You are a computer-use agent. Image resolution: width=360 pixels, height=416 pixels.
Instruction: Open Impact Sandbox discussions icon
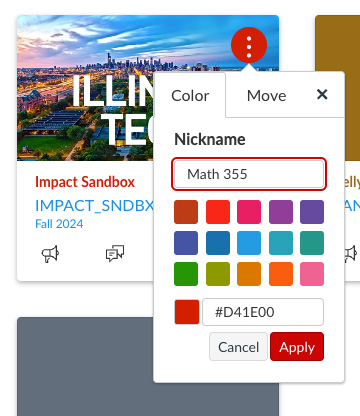coord(115,253)
